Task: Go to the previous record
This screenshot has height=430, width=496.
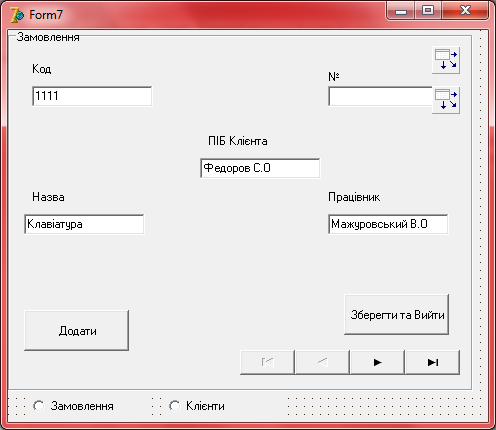Action: pos(322,362)
